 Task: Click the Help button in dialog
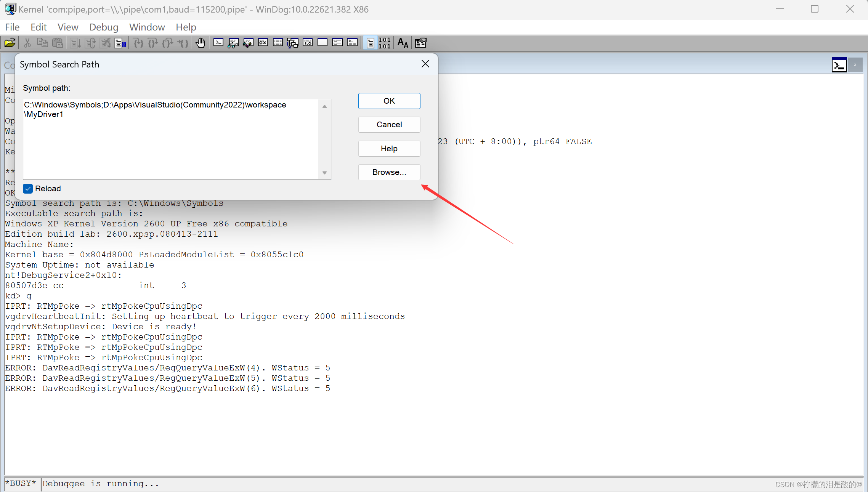pyautogui.click(x=389, y=149)
